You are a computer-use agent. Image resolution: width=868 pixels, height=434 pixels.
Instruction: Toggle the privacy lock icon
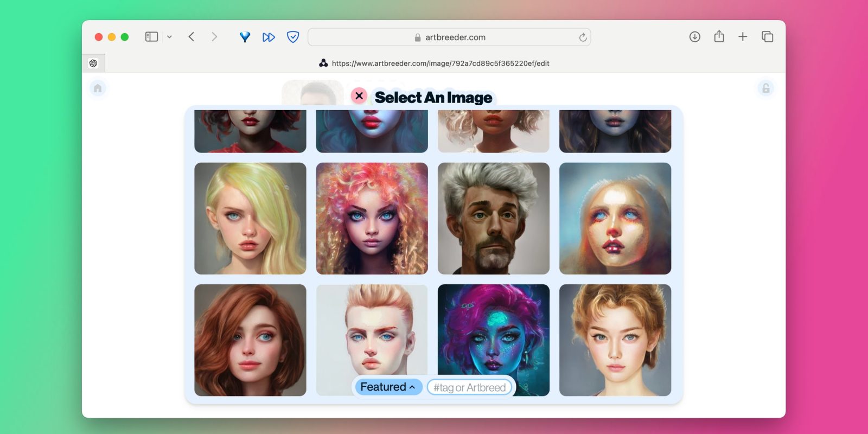tap(765, 88)
